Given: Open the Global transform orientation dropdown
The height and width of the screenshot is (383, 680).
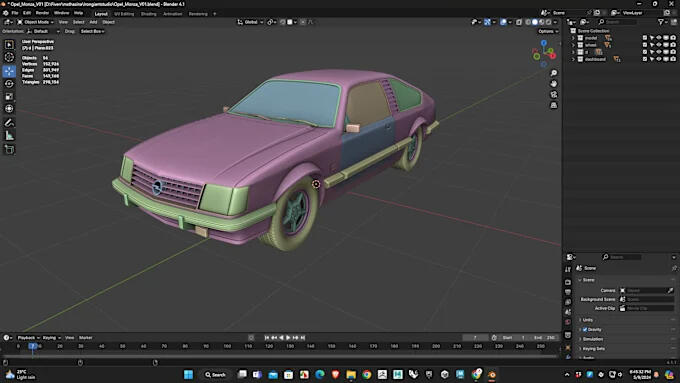Looking at the screenshot, I should pos(250,22).
